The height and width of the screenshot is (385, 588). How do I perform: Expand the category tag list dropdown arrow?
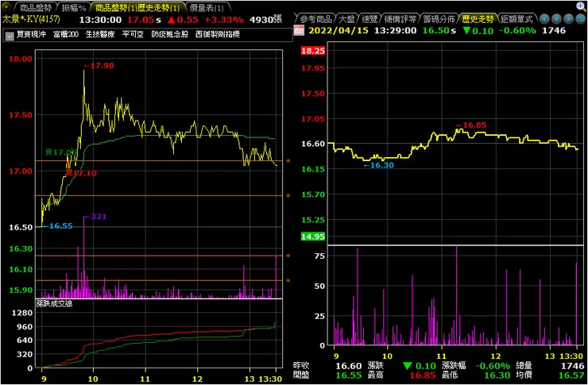pos(10,36)
